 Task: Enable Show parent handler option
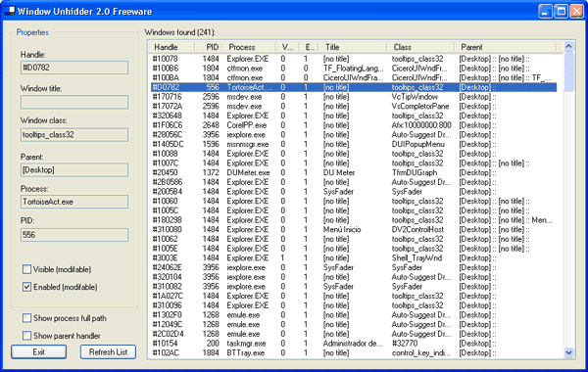pyautogui.click(x=26, y=336)
